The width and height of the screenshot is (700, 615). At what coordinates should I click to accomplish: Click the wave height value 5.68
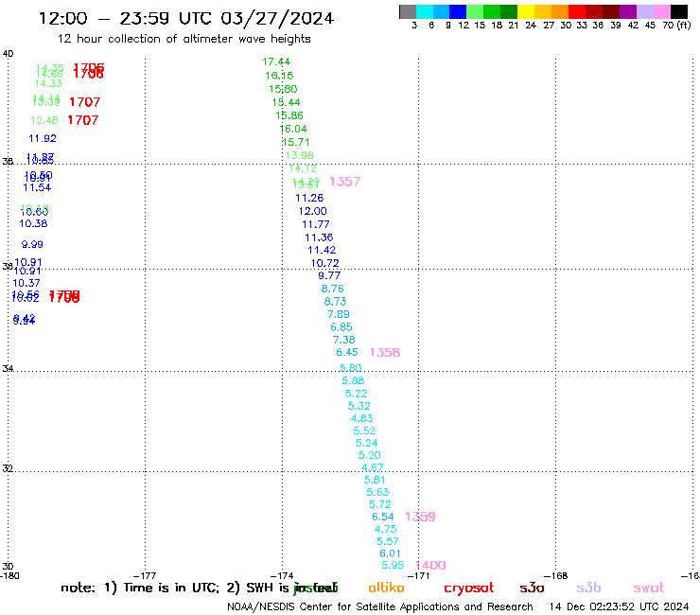pyautogui.click(x=353, y=380)
